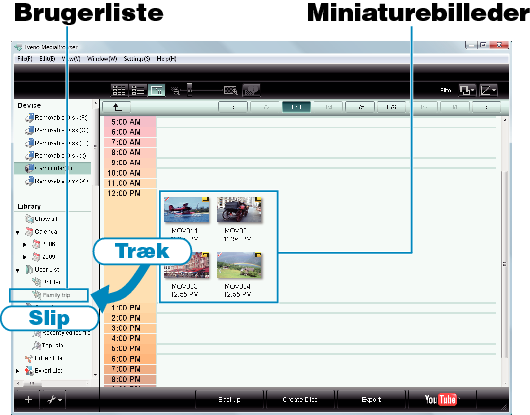The height and width of the screenshot is (415, 530).
Task: Open the filter dropdown next to Filter label
Action: [467, 90]
